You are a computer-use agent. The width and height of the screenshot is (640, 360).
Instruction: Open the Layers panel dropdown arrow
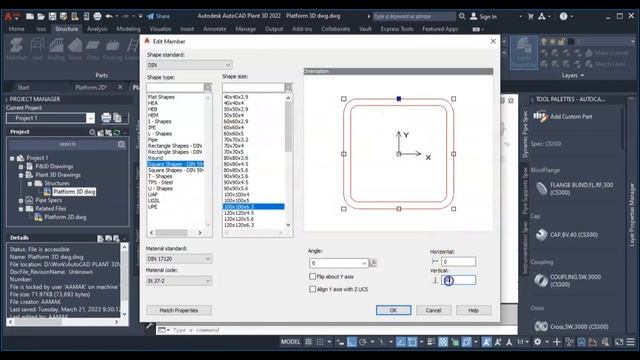pyautogui.click(x=582, y=76)
